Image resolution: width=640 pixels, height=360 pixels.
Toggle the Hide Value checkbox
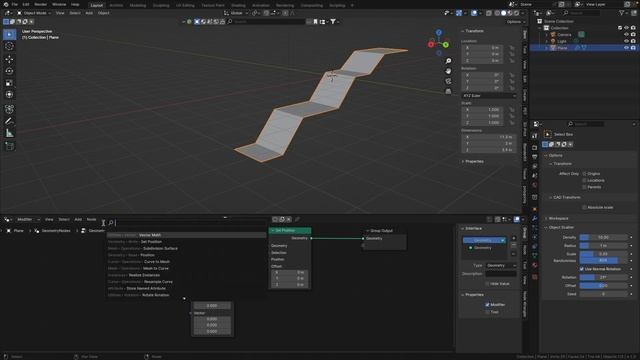click(x=487, y=284)
